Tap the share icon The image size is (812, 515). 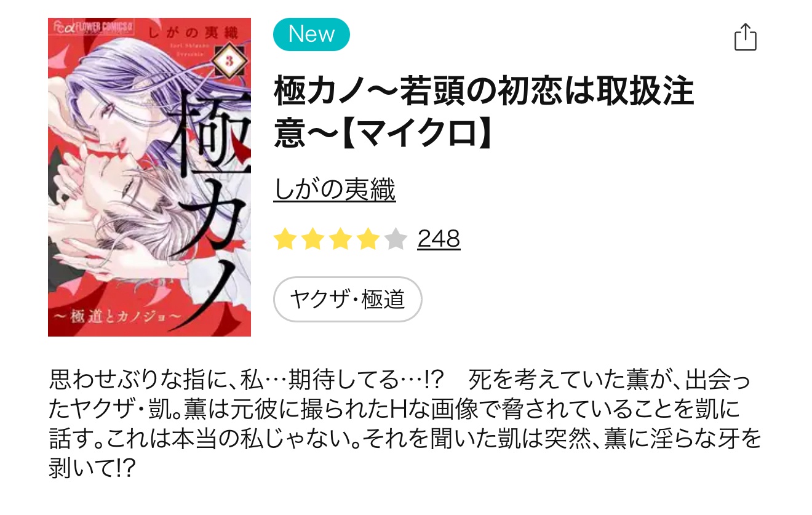pyautogui.click(x=745, y=37)
